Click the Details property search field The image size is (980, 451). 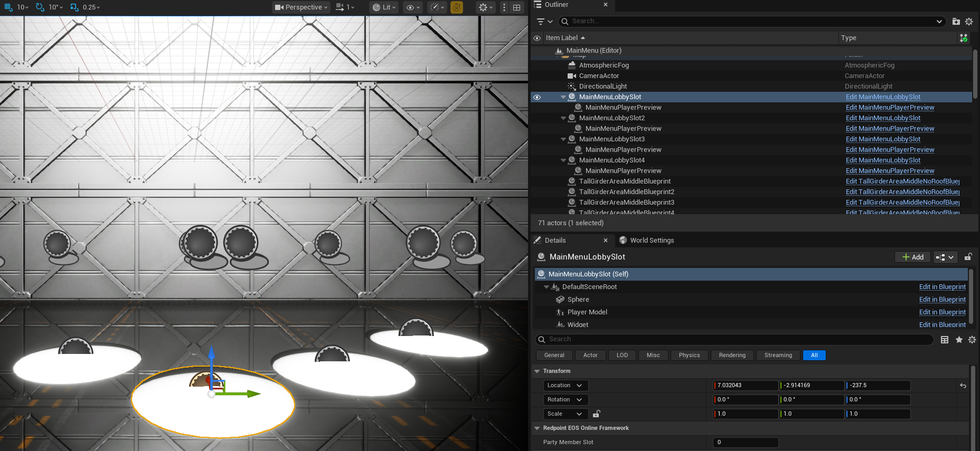tap(734, 340)
